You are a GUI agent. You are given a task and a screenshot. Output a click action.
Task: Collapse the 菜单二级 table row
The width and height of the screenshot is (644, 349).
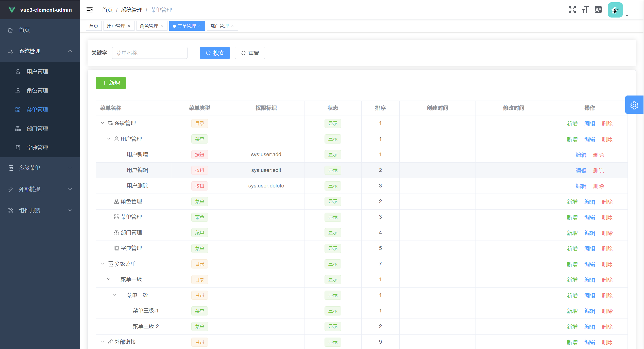tap(115, 295)
